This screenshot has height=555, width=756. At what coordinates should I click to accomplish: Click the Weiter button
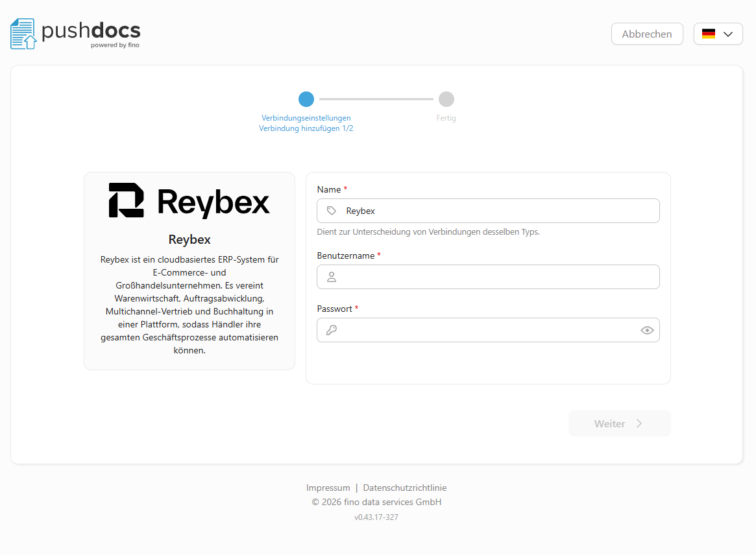tap(620, 423)
